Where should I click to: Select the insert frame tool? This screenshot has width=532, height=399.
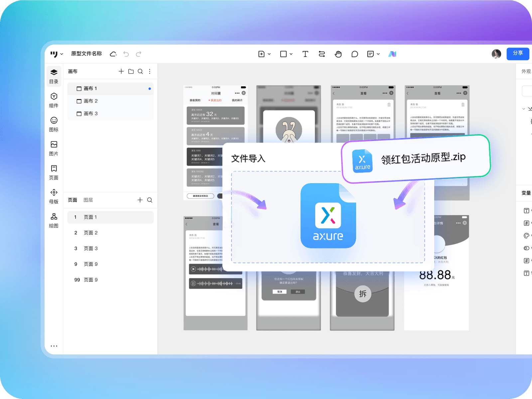(x=262, y=54)
